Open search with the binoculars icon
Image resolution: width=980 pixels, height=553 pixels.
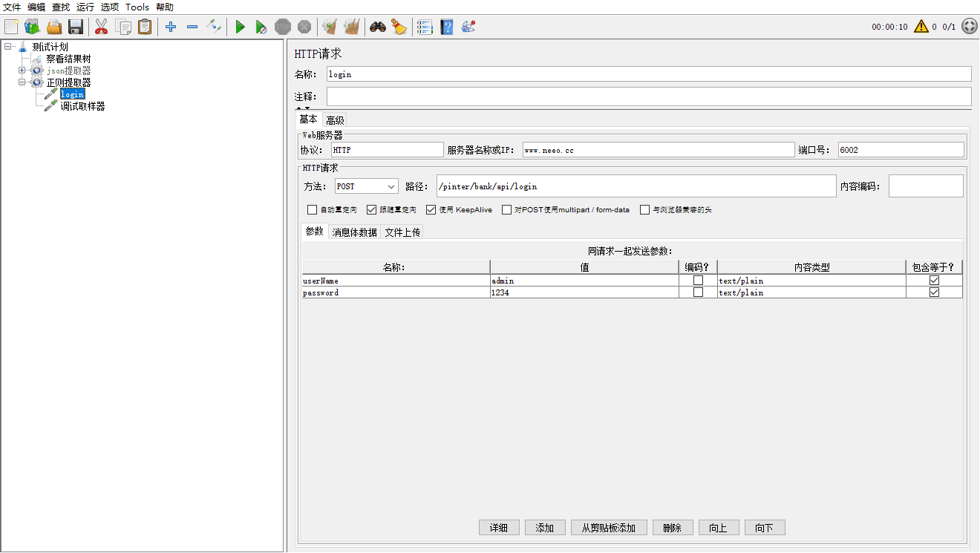click(x=378, y=27)
